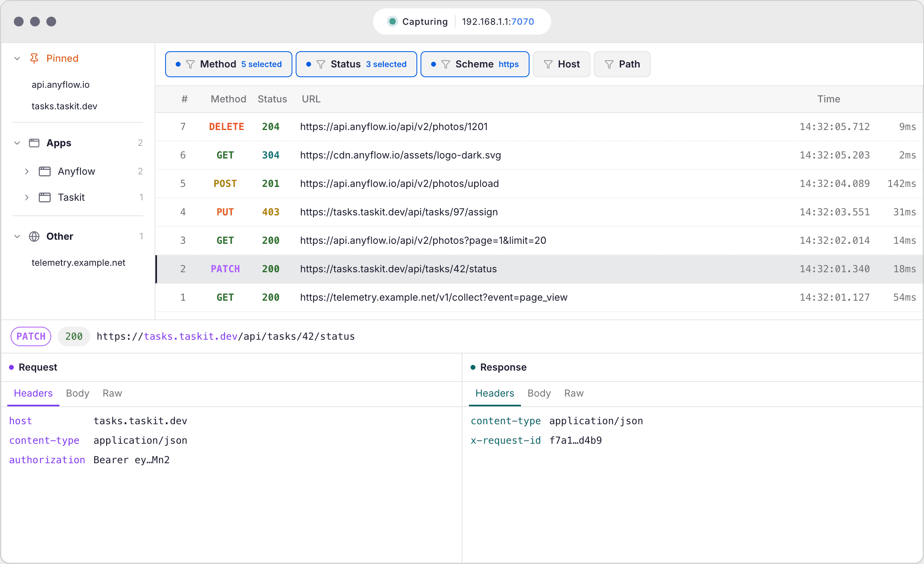Viewport: 924px width, 564px height.
Task: Open the Response Raw tab
Action: pyautogui.click(x=574, y=393)
